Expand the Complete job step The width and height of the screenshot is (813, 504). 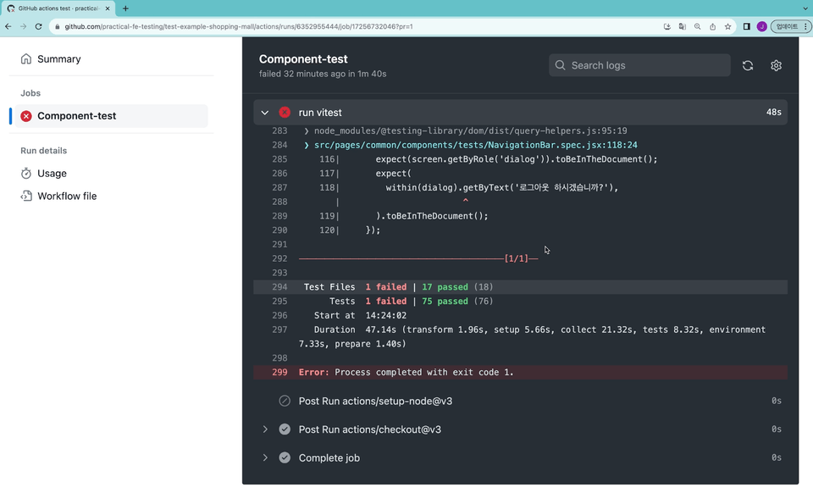pyautogui.click(x=265, y=458)
